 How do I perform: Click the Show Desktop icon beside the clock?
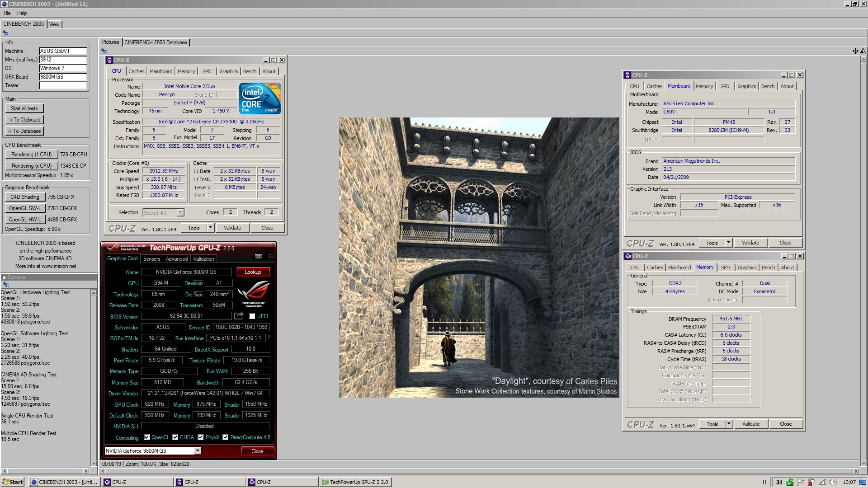click(x=863, y=482)
